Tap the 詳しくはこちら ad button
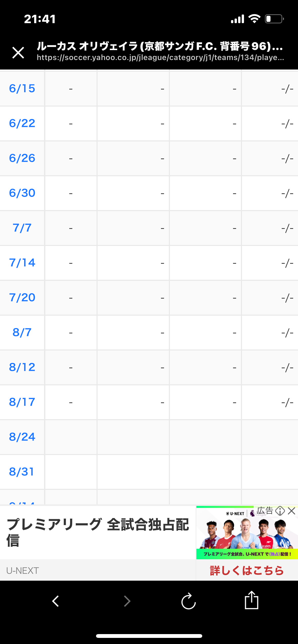 247,570
